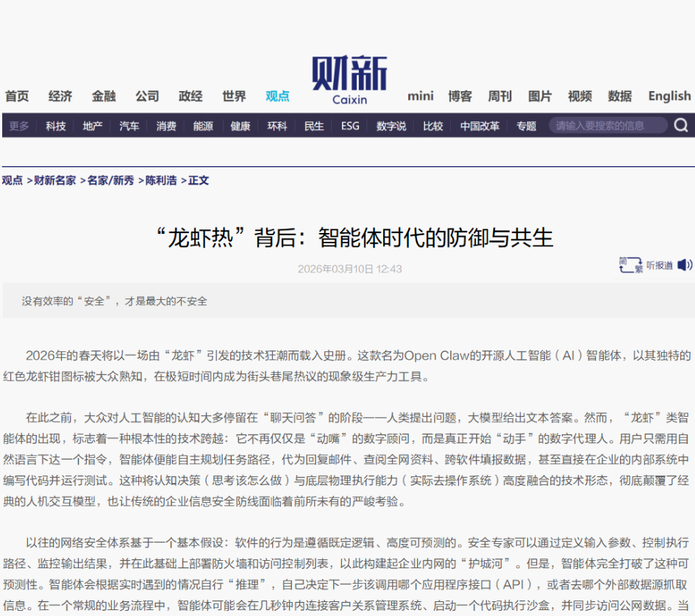Go to 数据 section
The height and width of the screenshot is (616, 695).
(620, 96)
